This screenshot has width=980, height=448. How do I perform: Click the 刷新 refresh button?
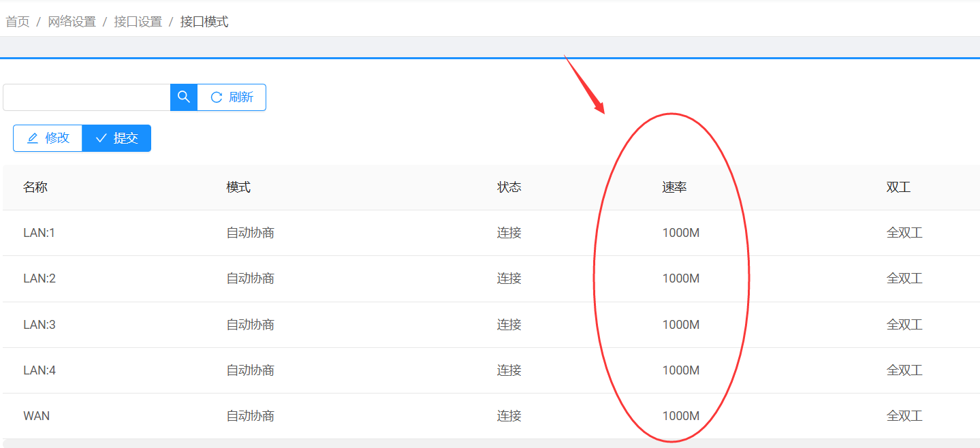tap(232, 97)
